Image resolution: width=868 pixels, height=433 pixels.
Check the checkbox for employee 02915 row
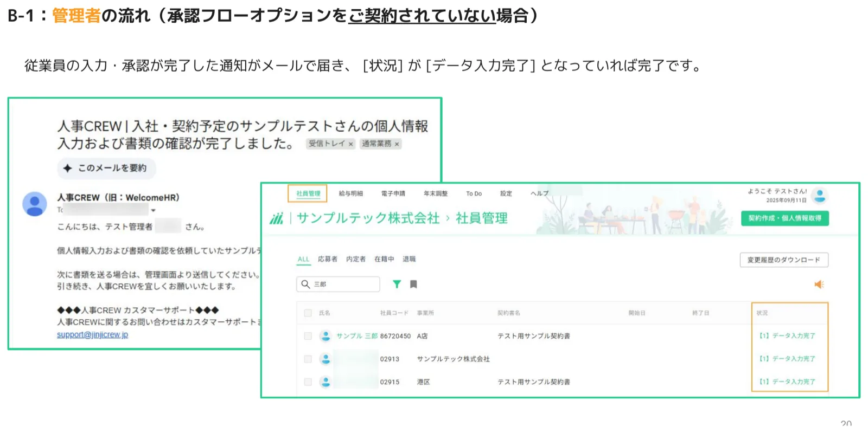click(308, 382)
